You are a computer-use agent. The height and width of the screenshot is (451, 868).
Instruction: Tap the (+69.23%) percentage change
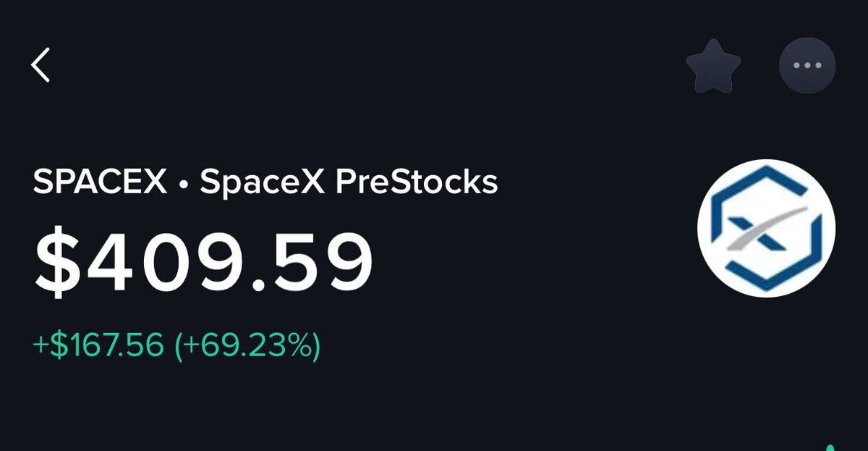[247, 345]
